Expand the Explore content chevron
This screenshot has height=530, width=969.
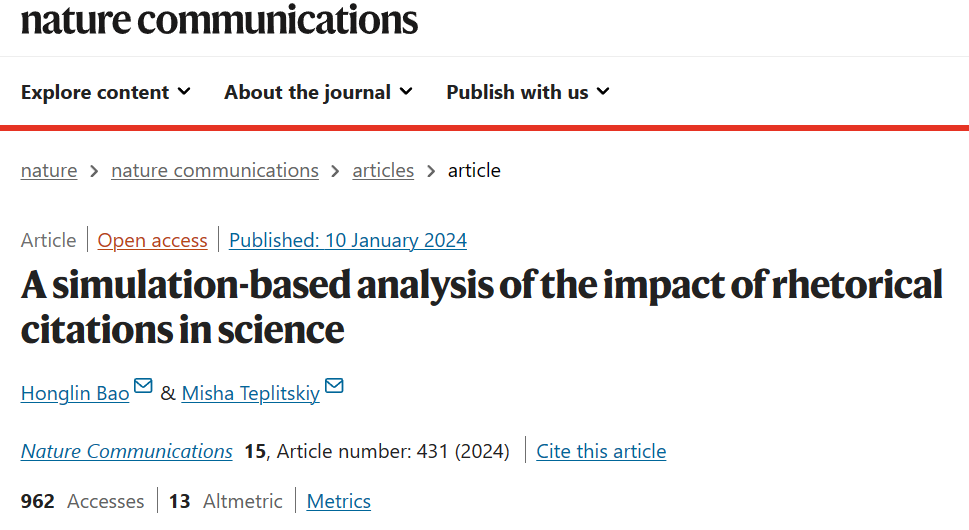(184, 92)
